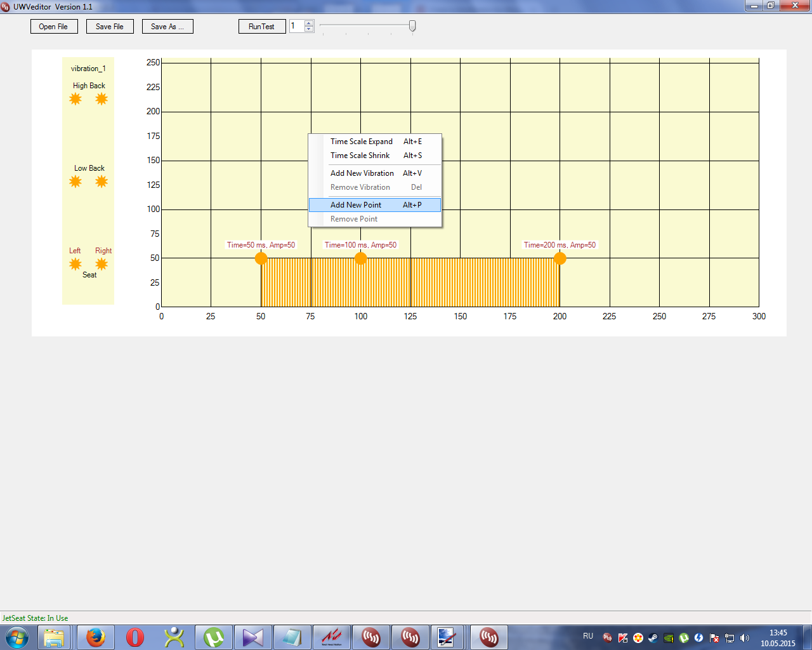Viewport: 812px width, 650px height.
Task: Click the Steam icon in system tray
Action: tap(653, 638)
